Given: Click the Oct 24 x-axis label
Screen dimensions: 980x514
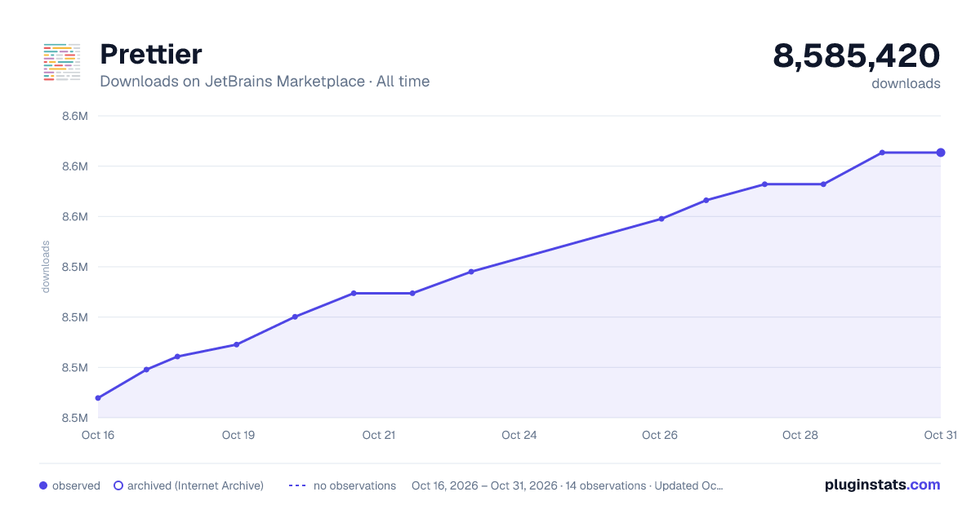Looking at the screenshot, I should (519, 435).
